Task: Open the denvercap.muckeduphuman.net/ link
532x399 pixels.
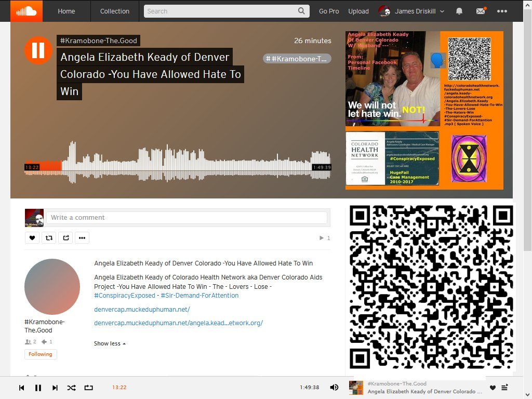Action: pos(142,310)
